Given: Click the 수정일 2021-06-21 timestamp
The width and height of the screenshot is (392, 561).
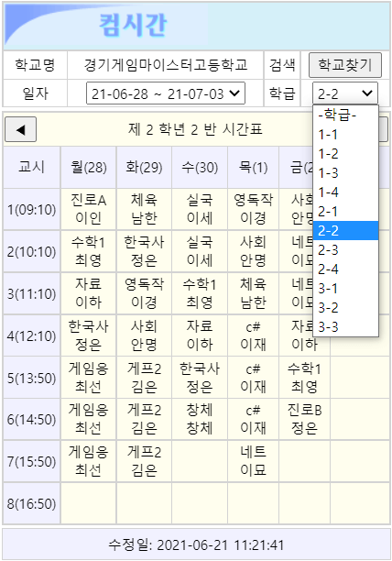Looking at the screenshot, I should pos(196,544).
